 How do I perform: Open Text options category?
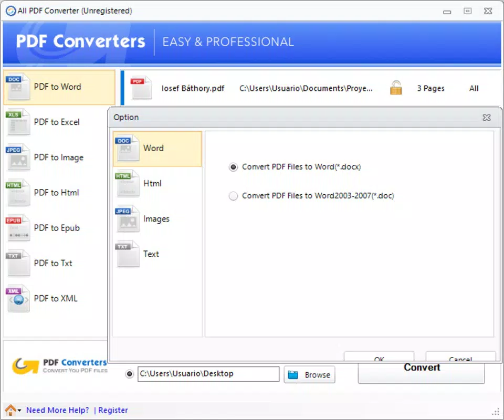(157, 254)
